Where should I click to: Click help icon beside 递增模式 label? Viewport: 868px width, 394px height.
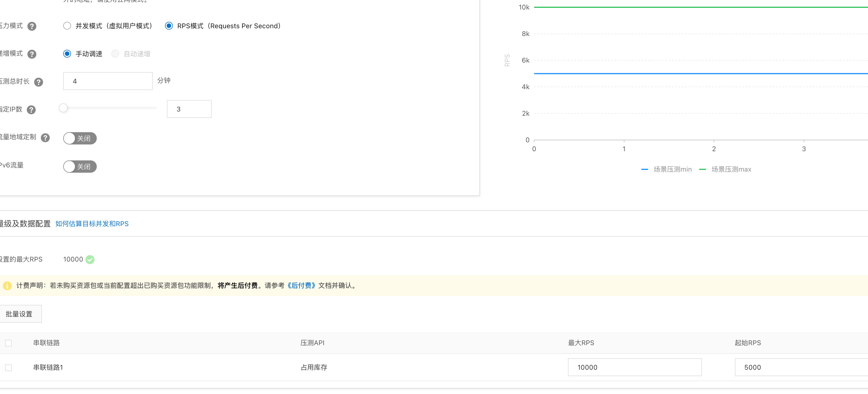[x=32, y=54]
